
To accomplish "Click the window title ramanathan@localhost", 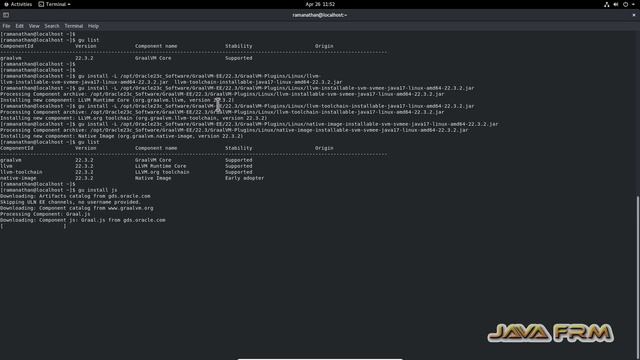I will pyautogui.click(x=320, y=15).
